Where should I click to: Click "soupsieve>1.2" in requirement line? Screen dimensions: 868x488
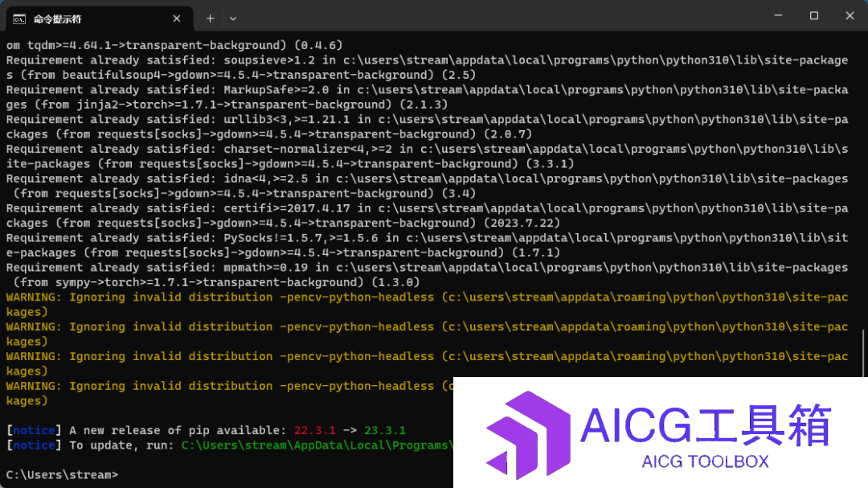tap(269, 59)
